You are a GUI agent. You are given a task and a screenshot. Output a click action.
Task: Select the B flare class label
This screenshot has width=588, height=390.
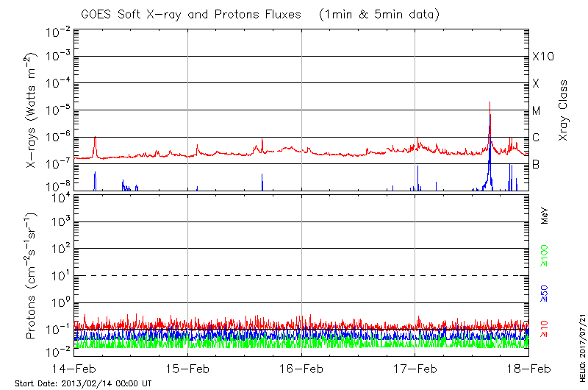536,164
